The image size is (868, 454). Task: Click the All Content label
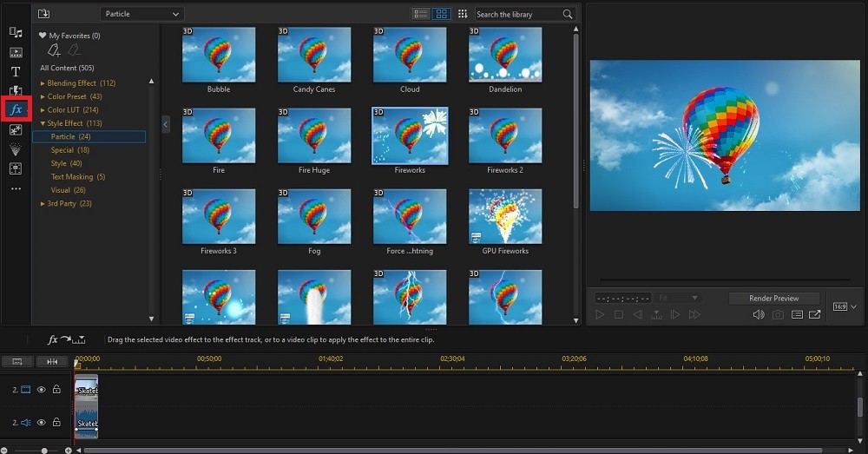[67, 68]
